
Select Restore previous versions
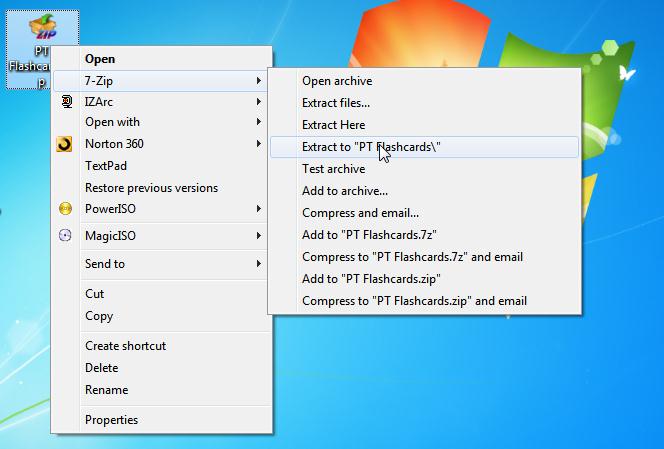point(161,188)
